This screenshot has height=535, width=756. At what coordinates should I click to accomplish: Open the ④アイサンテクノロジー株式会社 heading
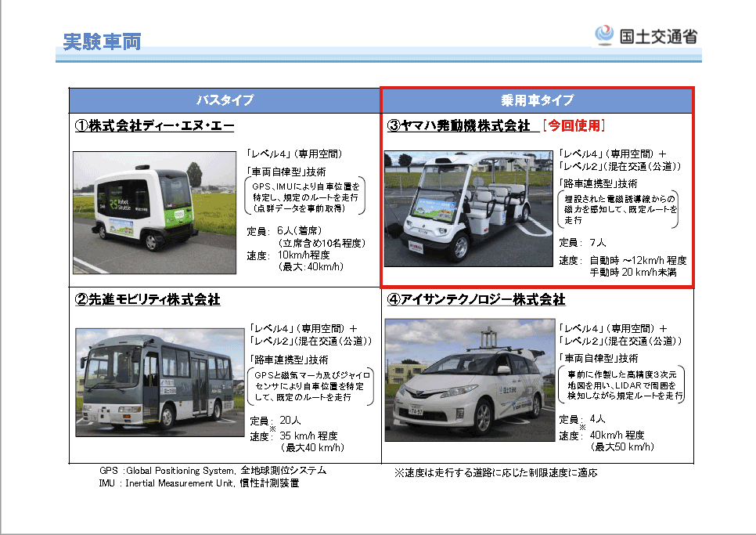[475, 299]
